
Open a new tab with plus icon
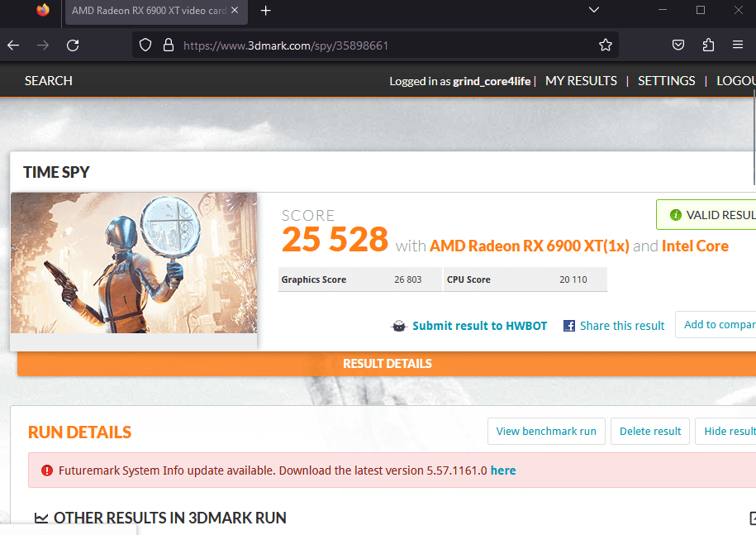[x=266, y=11]
